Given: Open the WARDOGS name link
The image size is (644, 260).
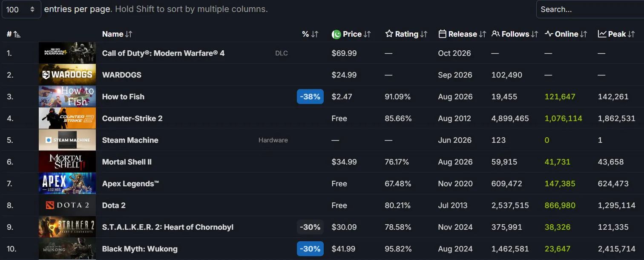Looking at the screenshot, I should (x=122, y=75).
